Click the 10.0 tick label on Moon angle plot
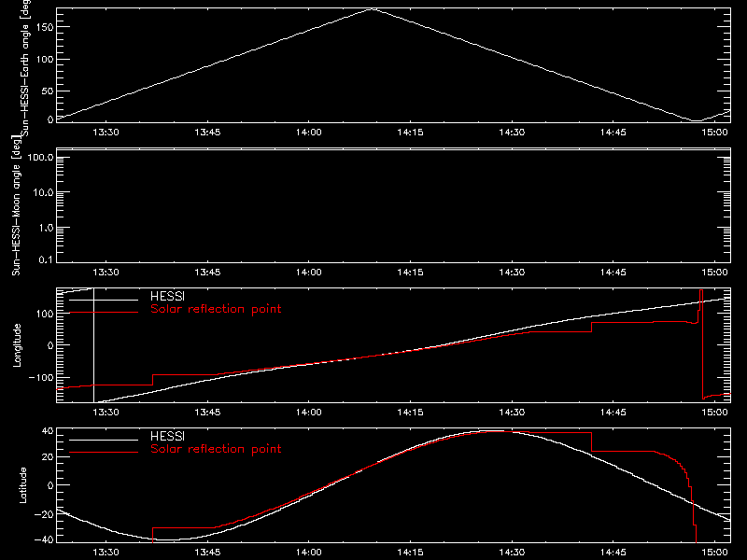Screen dimensions: 747x560 pos(43,192)
